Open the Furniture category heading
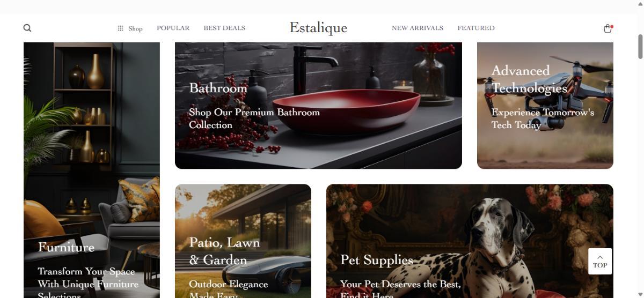 (66, 247)
